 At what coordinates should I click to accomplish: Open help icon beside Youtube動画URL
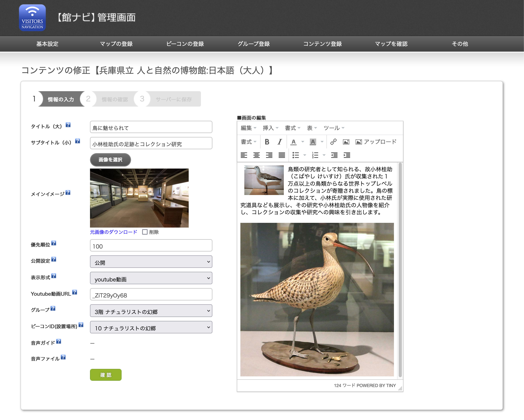(x=75, y=292)
